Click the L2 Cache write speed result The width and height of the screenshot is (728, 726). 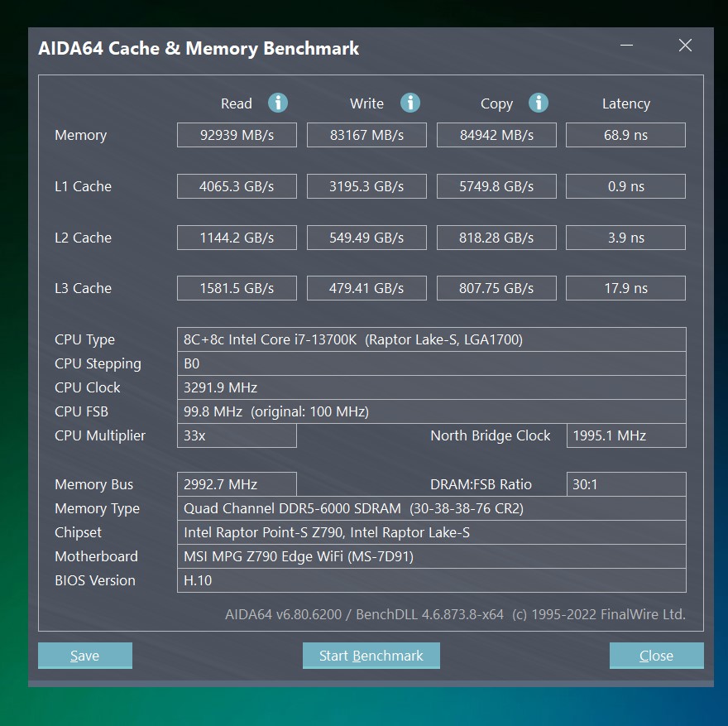(x=366, y=237)
